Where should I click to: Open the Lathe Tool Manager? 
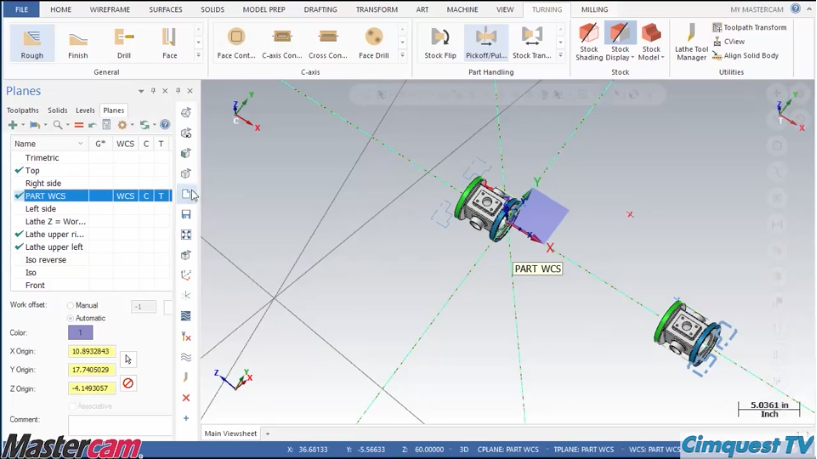(691, 42)
